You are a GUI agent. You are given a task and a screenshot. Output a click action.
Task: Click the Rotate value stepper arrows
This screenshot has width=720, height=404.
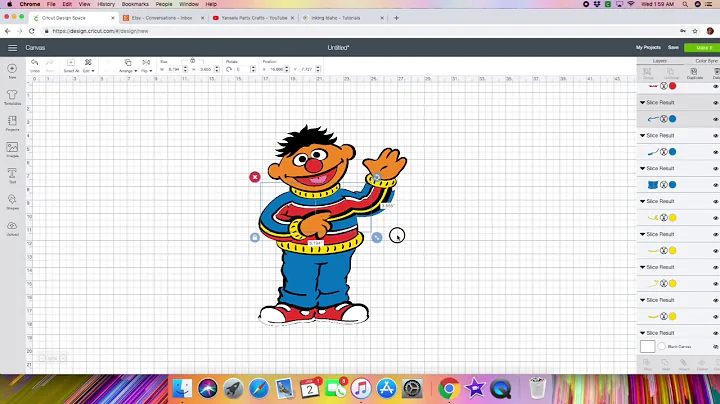point(253,69)
